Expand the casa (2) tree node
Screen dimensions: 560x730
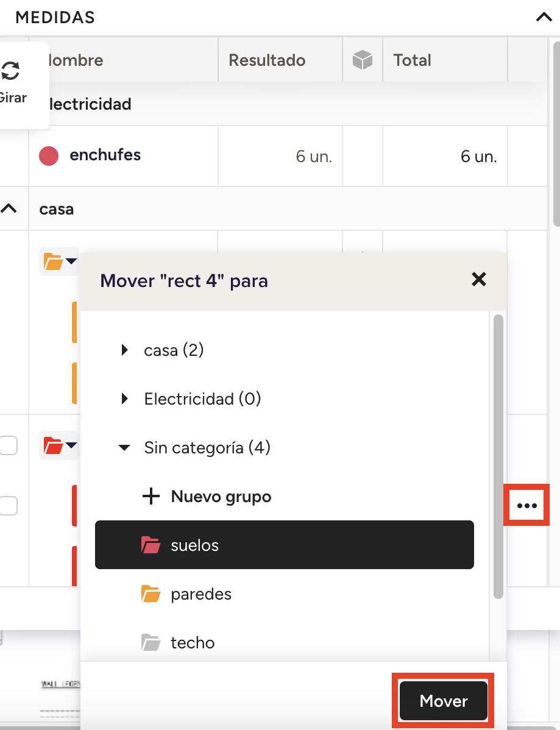point(124,350)
